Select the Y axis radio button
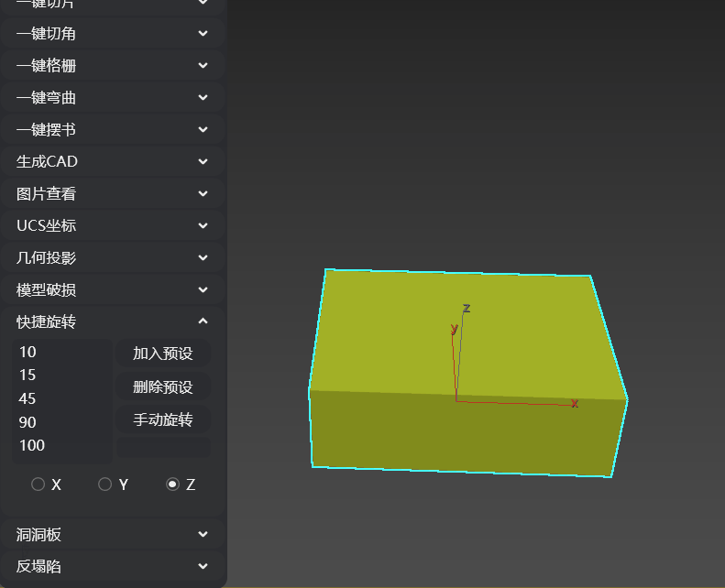Viewport: 725px width, 588px height. [105, 485]
